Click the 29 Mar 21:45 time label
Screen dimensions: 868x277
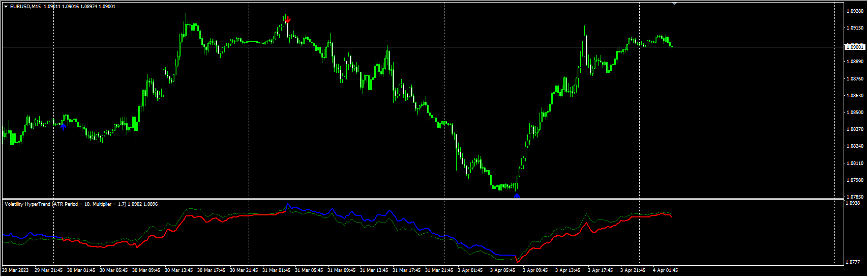click(x=48, y=270)
